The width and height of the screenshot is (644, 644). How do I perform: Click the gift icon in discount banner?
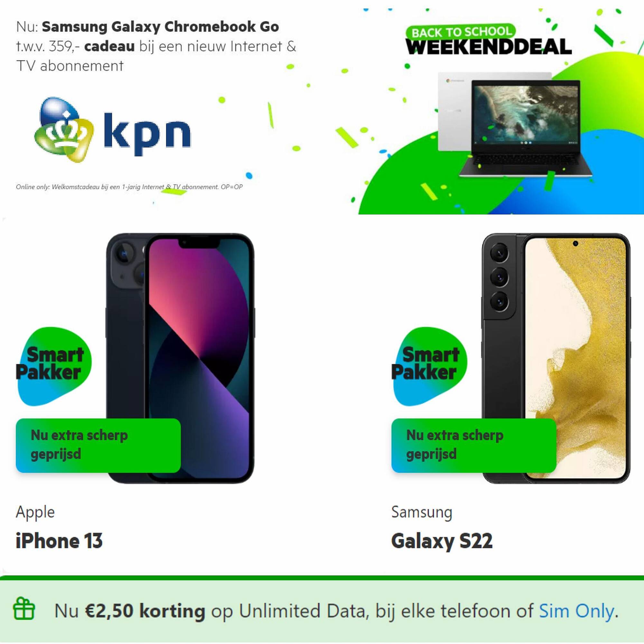click(24, 608)
